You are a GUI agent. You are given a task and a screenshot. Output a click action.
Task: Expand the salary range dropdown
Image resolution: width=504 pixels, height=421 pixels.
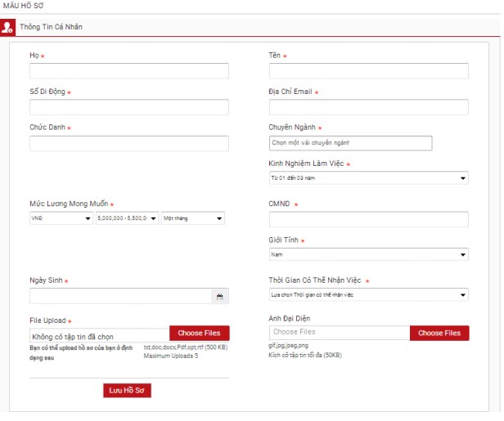(127, 218)
